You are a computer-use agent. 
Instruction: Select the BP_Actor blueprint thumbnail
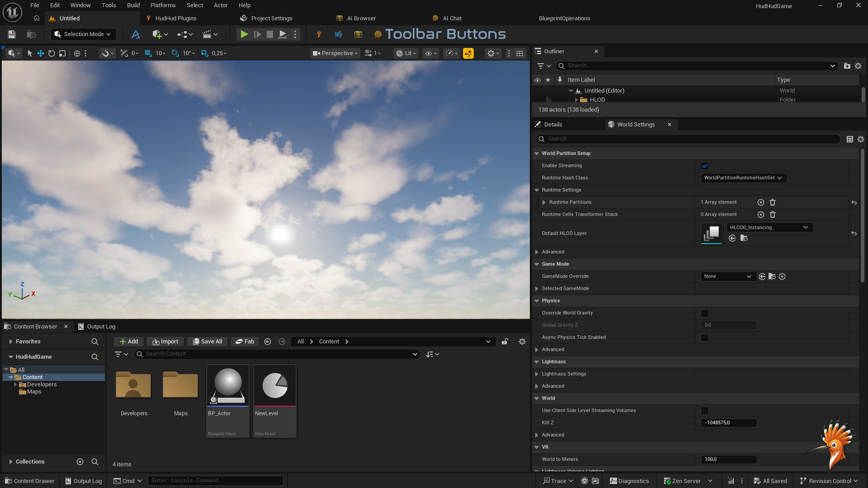pos(228,385)
